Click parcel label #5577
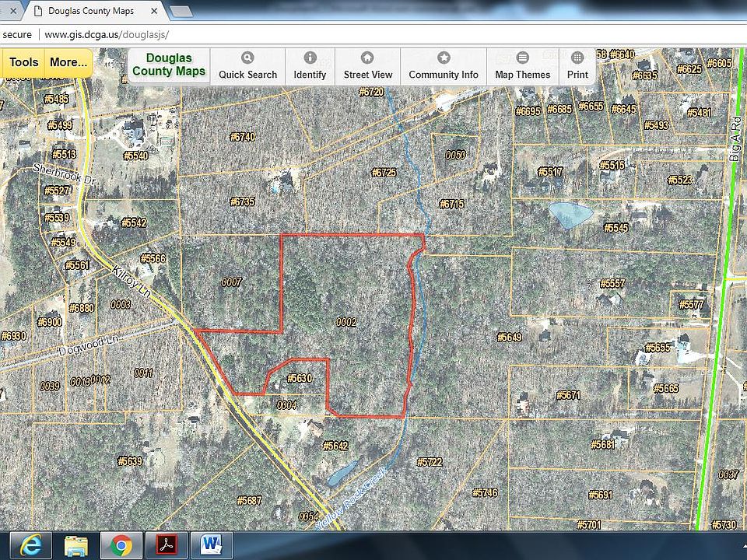The width and height of the screenshot is (747, 560). pyautogui.click(x=691, y=304)
